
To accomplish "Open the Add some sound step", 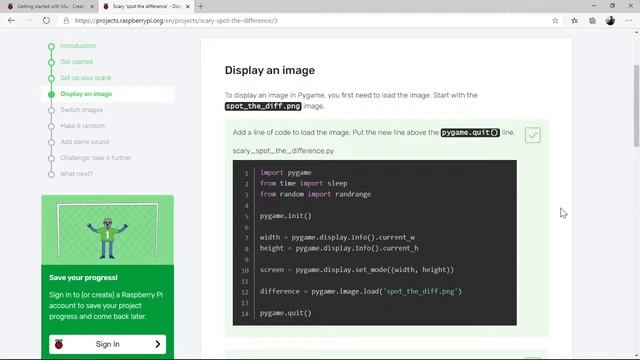I will (x=84, y=142).
